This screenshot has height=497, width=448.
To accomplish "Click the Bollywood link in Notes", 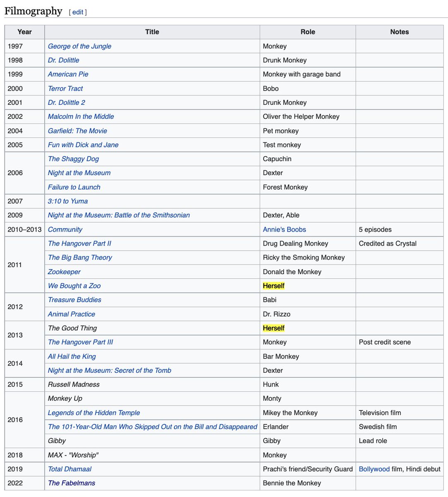I will pyautogui.click(x=374, y=469).
